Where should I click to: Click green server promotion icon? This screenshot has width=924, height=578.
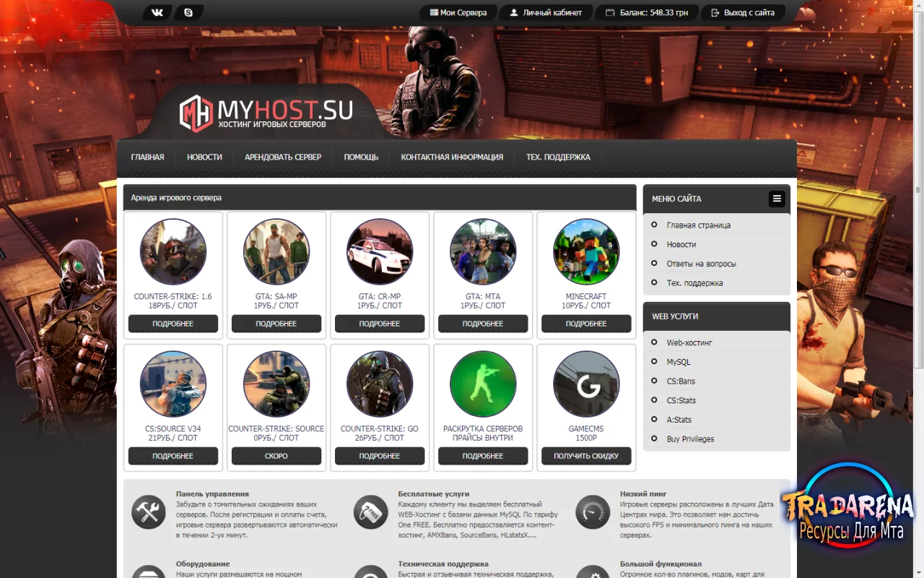pos(483,384)
